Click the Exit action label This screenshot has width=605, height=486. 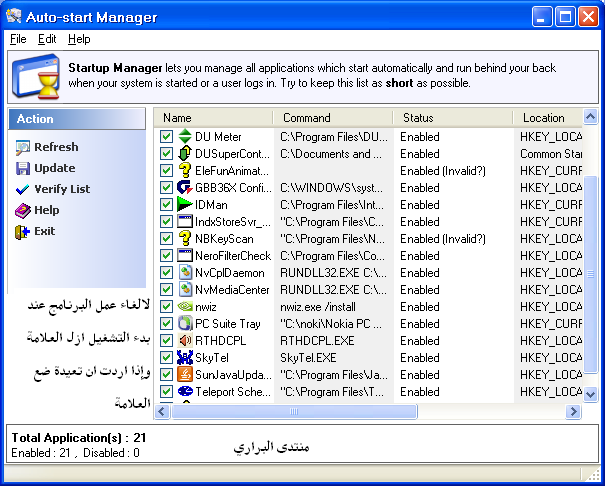tap(45, 231)
